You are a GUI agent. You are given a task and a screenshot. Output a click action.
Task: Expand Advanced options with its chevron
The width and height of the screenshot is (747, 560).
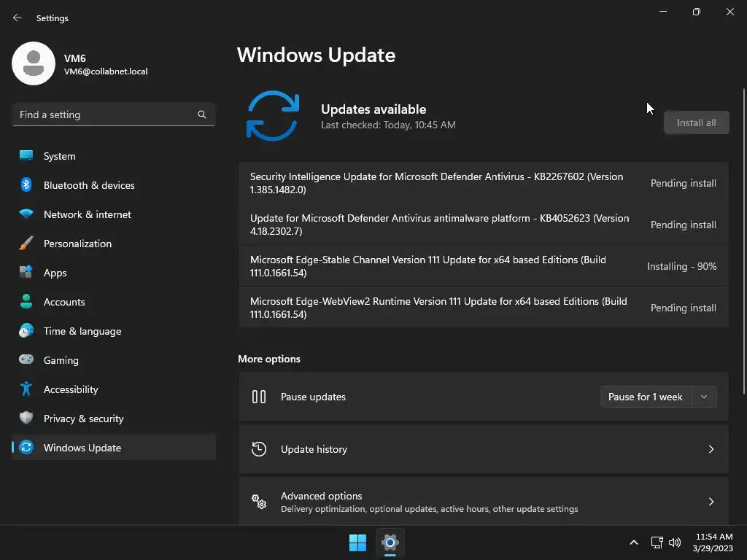coord(711,502)
